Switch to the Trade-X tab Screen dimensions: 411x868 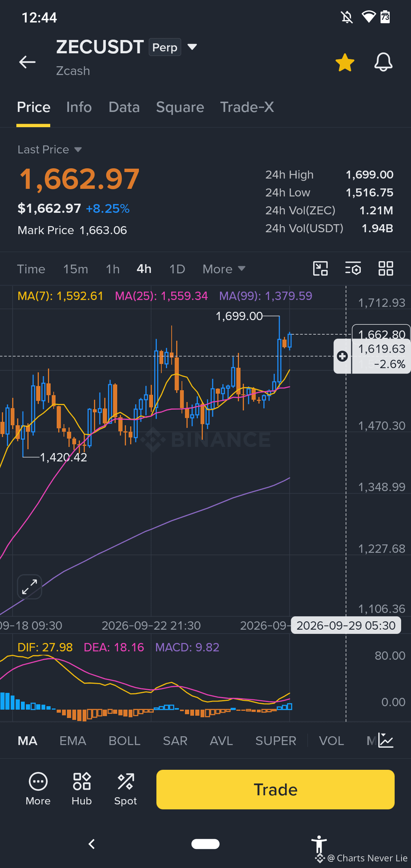coord(247,107)
